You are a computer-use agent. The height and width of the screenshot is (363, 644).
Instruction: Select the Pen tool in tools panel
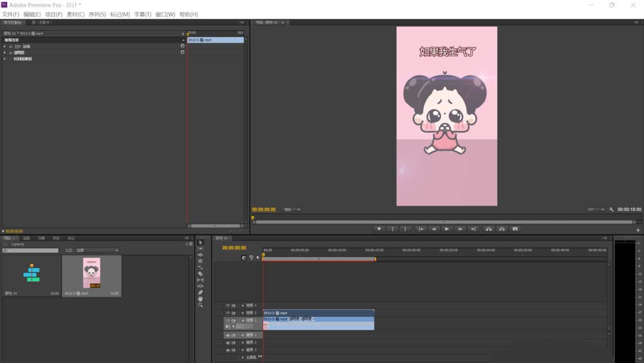tap(200, 292)
